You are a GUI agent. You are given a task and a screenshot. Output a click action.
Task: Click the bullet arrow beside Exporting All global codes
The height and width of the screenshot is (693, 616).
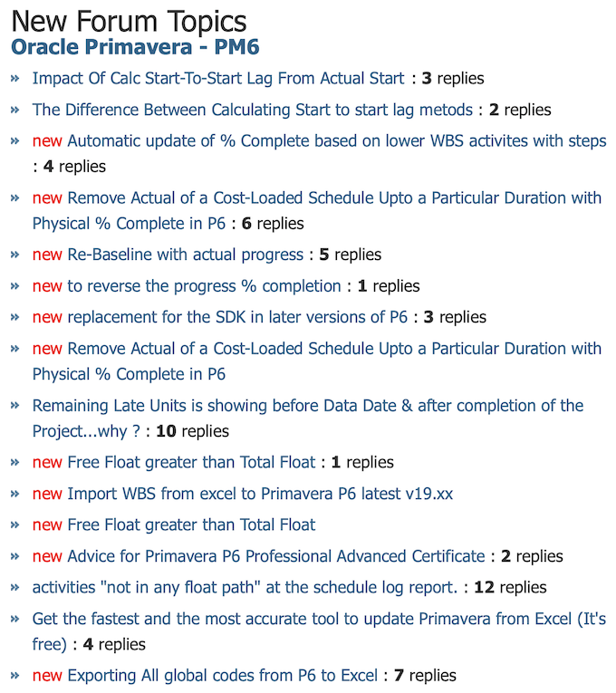(x=15, y=676)
